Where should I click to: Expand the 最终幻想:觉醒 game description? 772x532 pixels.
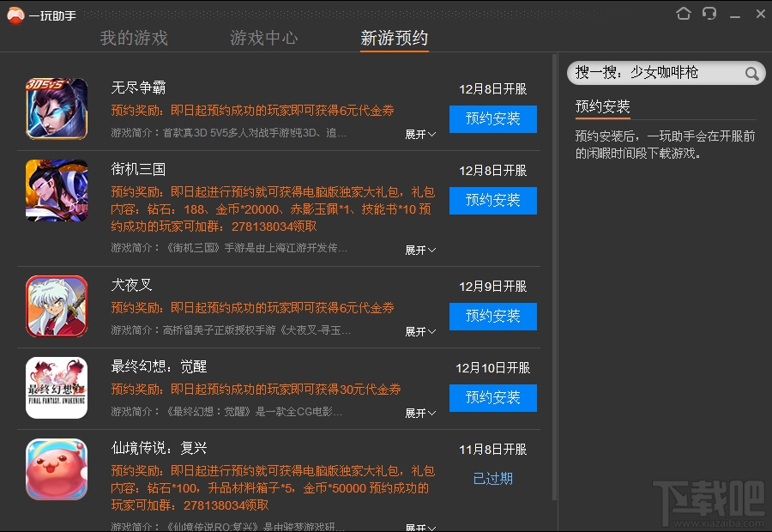click(x=419, y=414)
